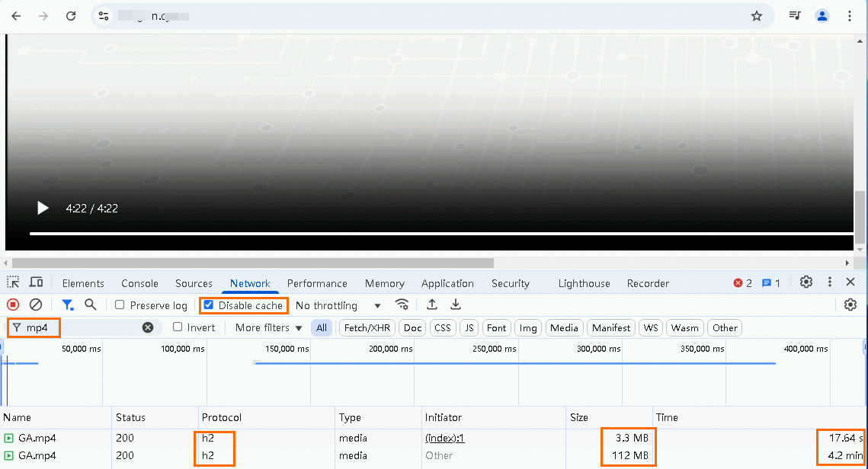Toggle the network filter funnel icon
The height and width of the screenshot is (469, 868).
tap(68, 305)
